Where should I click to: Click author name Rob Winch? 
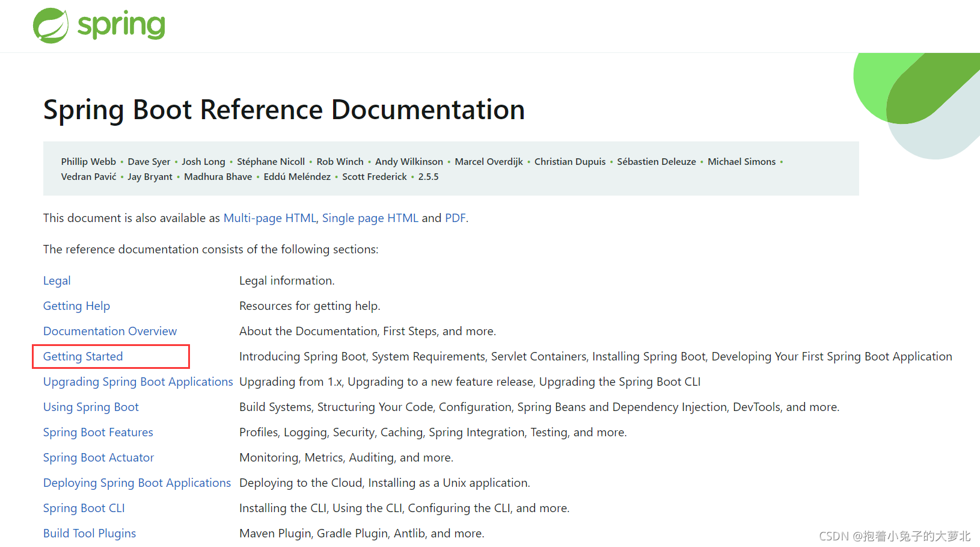click(340, 162)
